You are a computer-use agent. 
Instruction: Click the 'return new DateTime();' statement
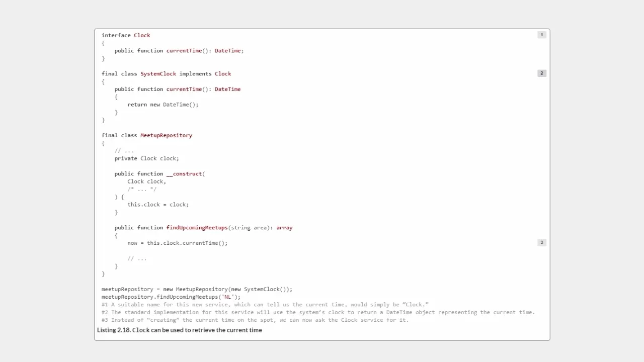[x=163, y=105]
